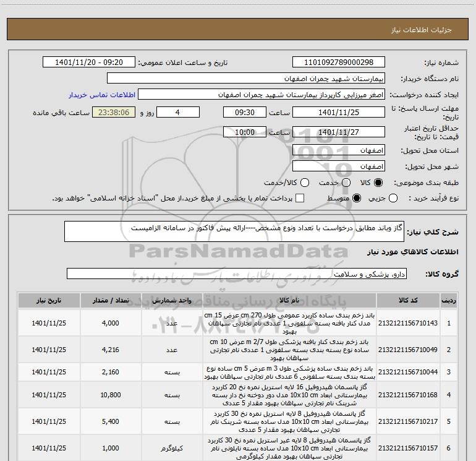Click the نام کالا column header
This screenshot has height=461, width=476.
[x=289, y=300]
